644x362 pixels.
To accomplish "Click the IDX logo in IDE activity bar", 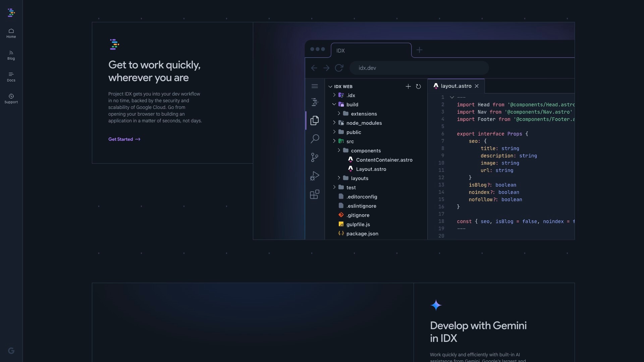I will pyautogui.click(x=314, y=102).
